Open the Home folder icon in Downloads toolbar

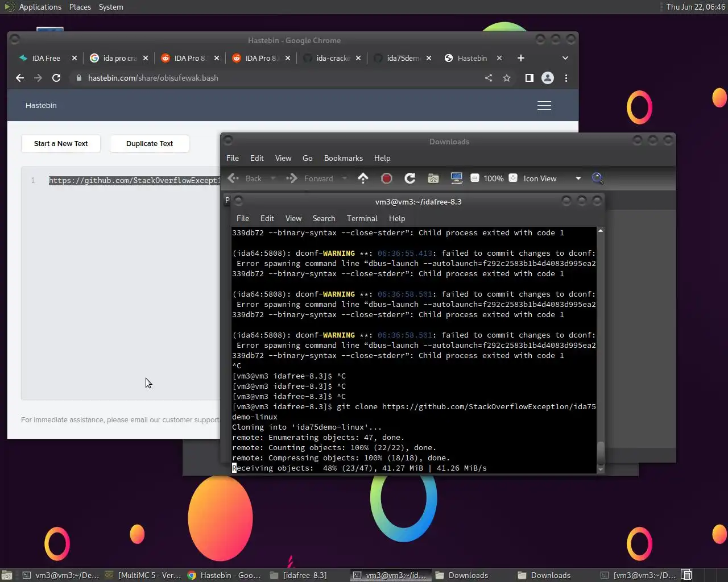(433, 178)
